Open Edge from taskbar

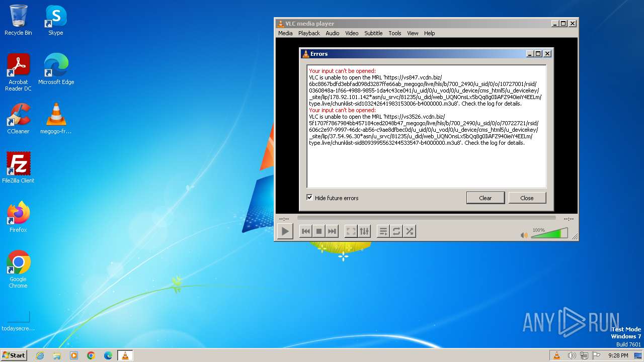click(108, 355)
